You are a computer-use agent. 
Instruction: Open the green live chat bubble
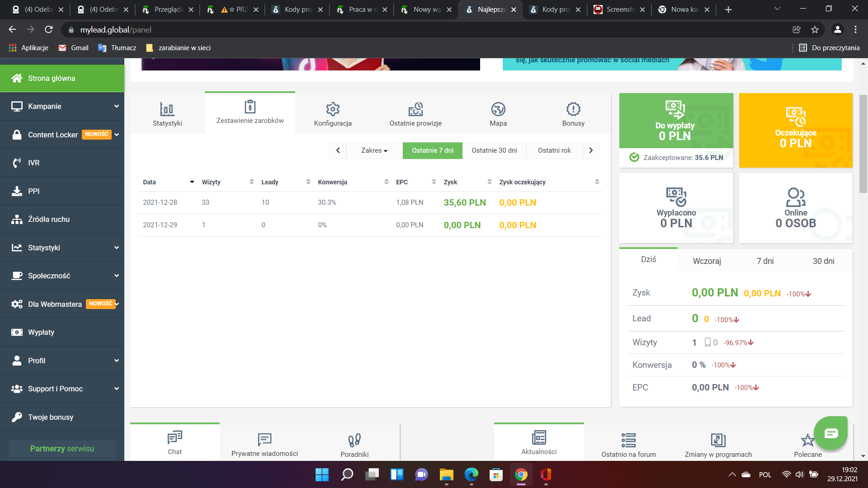pos(830,433)
